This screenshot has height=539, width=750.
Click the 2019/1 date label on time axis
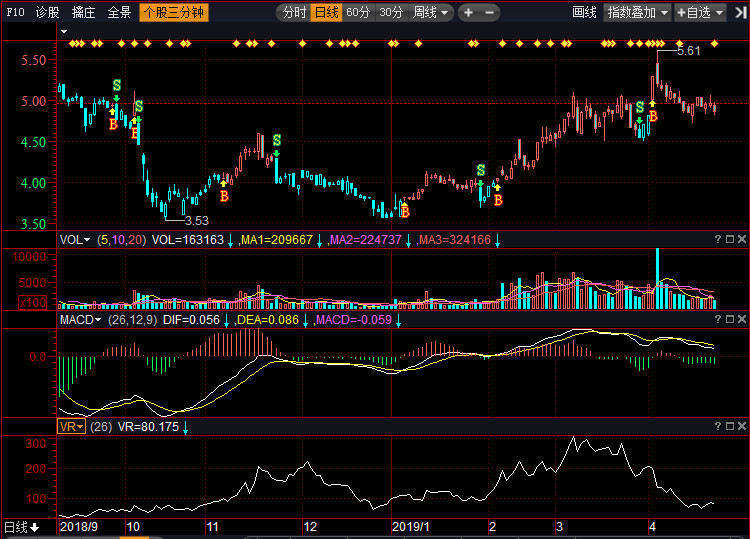pyautogui.click(x=410, y=527)
